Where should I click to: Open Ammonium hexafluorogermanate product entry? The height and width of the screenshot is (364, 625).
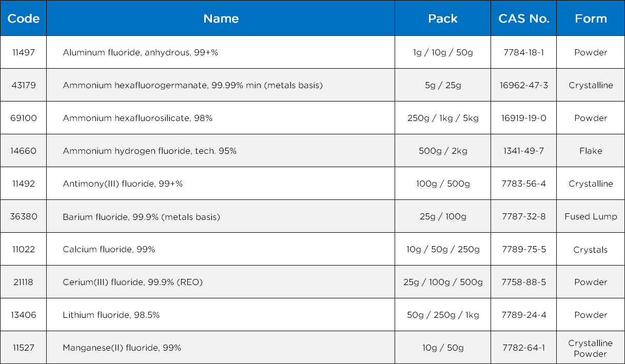pyautogui.click(x=192, y=85)
